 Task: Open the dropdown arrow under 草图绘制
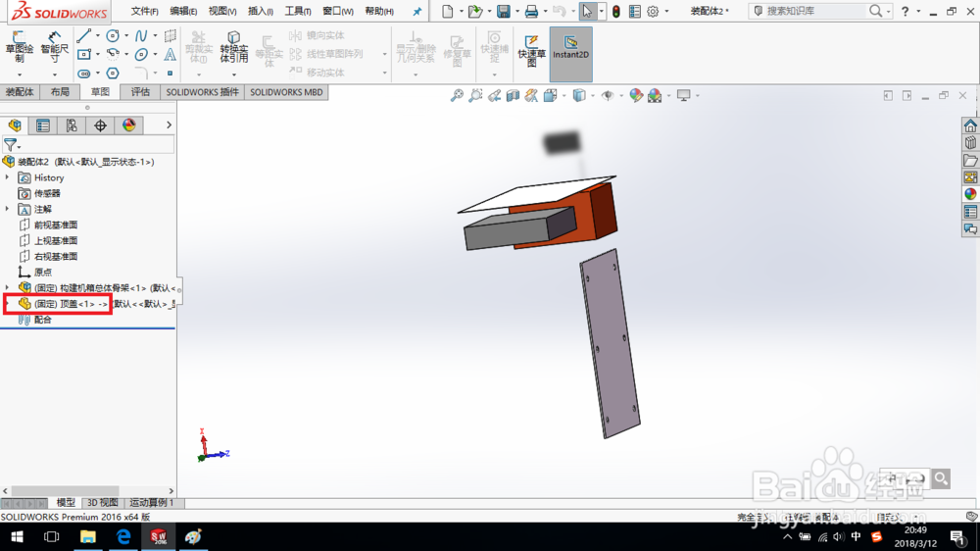coord(20,75)
